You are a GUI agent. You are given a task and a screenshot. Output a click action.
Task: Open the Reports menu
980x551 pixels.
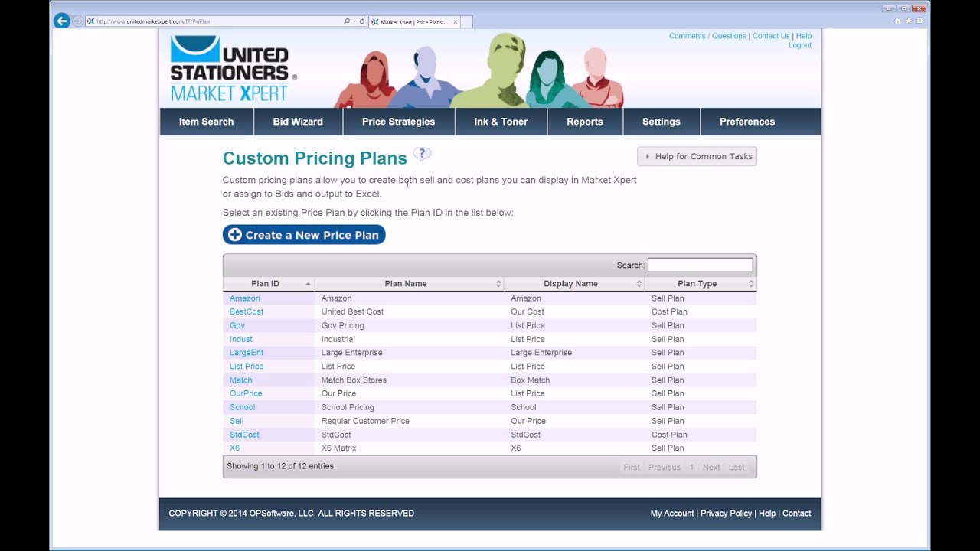pyautogui.click(x=585, y=122)
